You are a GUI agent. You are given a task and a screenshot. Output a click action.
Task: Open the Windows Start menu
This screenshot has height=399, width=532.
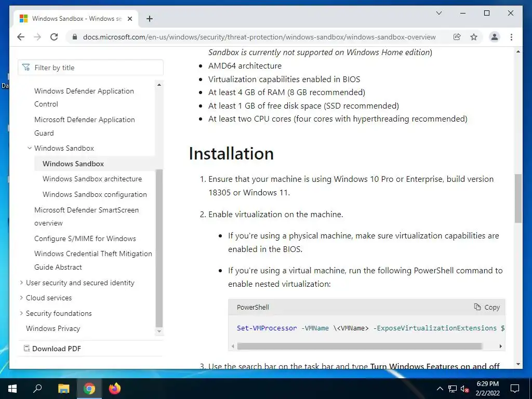pyautogui.click(x=12, y=389)
